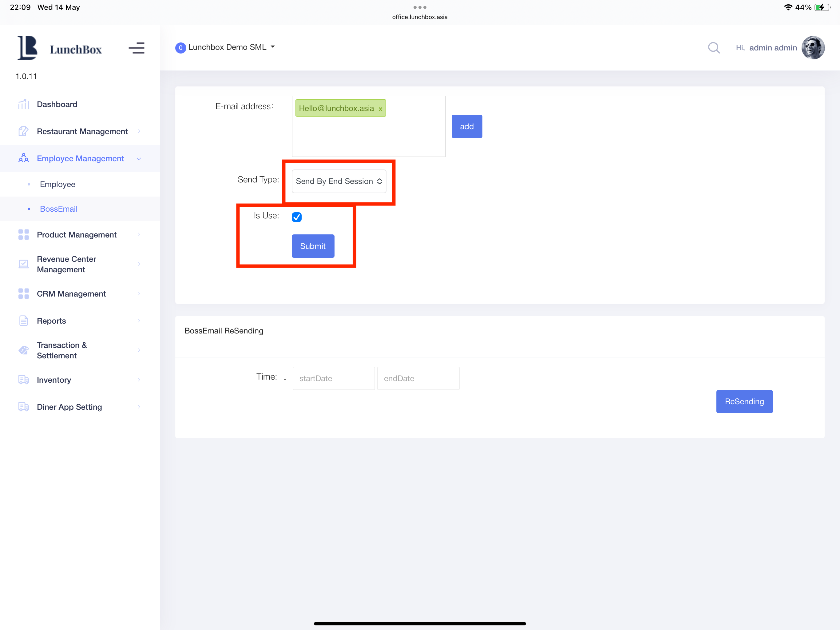Click the Submit button

(313, 246)
